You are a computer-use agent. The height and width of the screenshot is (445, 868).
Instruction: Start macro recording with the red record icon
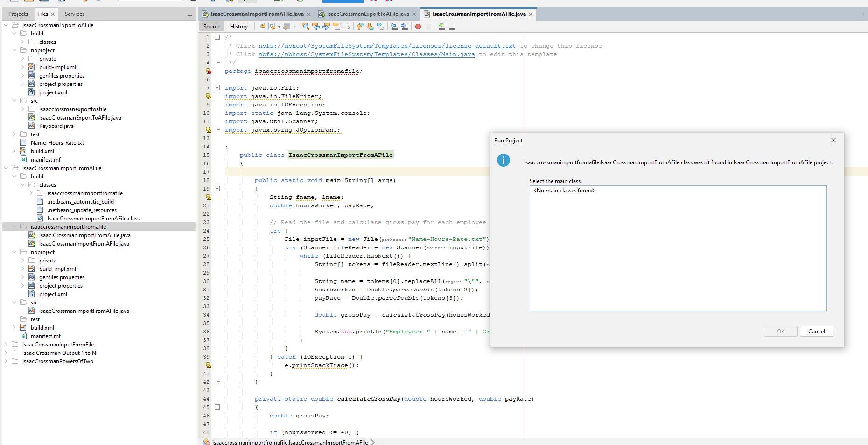[x=418, y=27]
